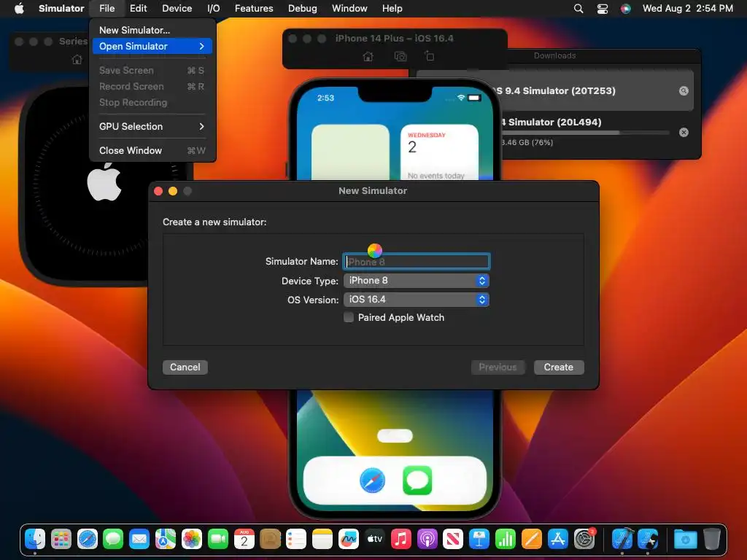
Task: Open Spotlight search in the menu bar
Action: click(x=578, y=9)
